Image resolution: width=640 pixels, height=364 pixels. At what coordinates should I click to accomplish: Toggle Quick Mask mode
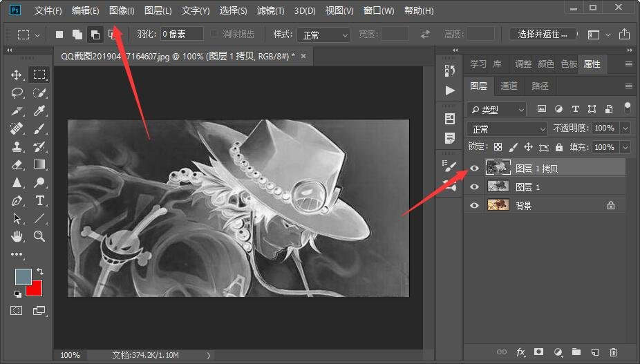pyautogui.click(x=17, y=311)
